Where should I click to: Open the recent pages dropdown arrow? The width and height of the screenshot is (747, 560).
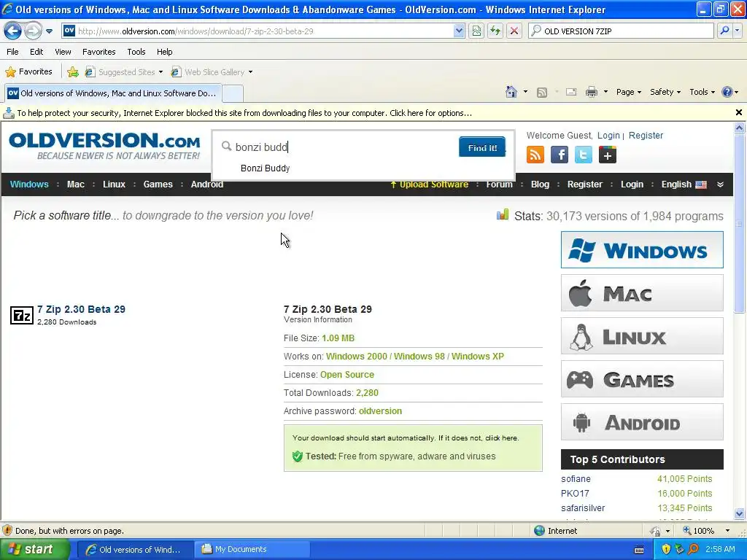(49, 31)
